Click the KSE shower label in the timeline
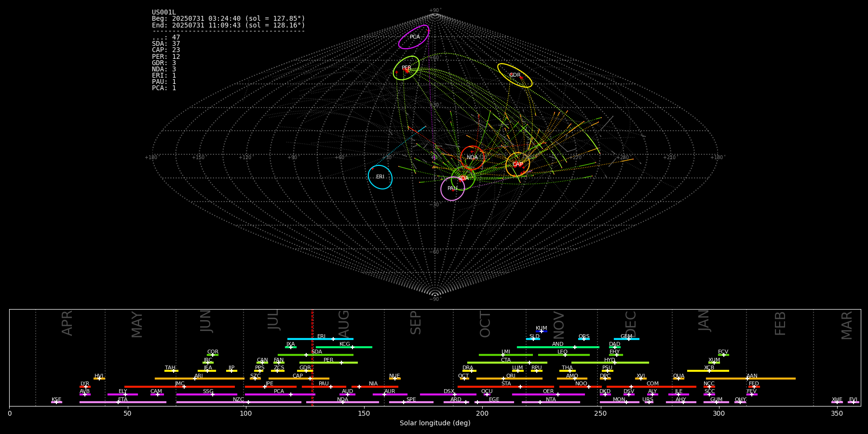868x434 pixels. [x=56, y=400]
